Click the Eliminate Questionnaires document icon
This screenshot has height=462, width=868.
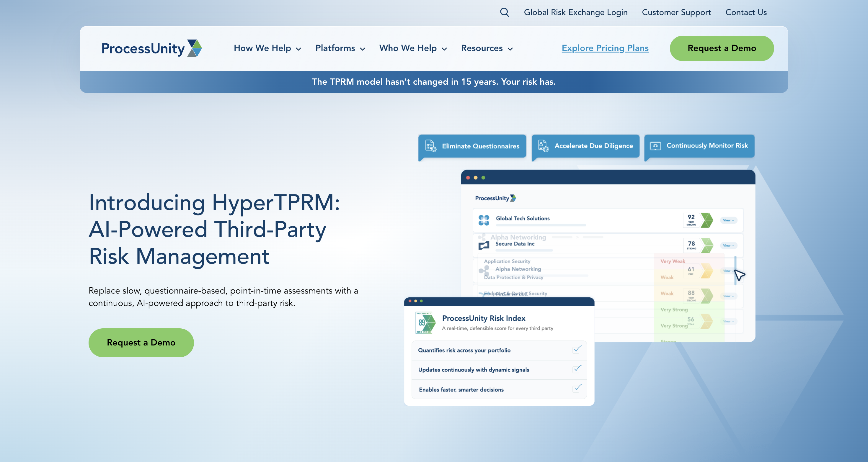[x=431, y=146]
